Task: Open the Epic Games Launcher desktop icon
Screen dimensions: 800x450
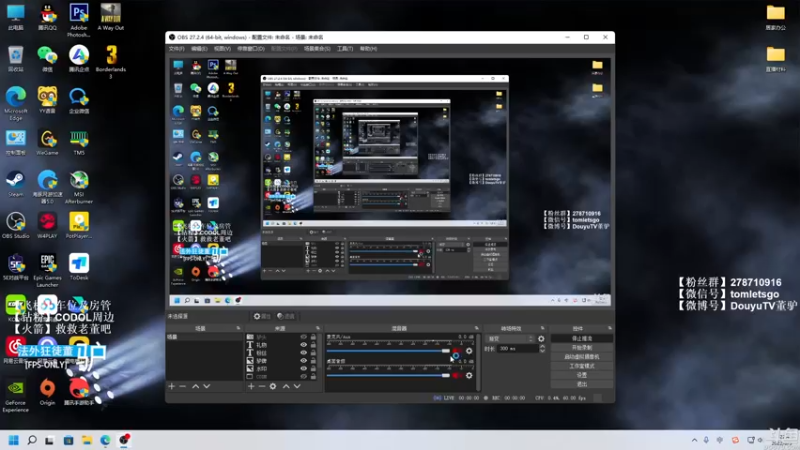Action: point(47,270)
